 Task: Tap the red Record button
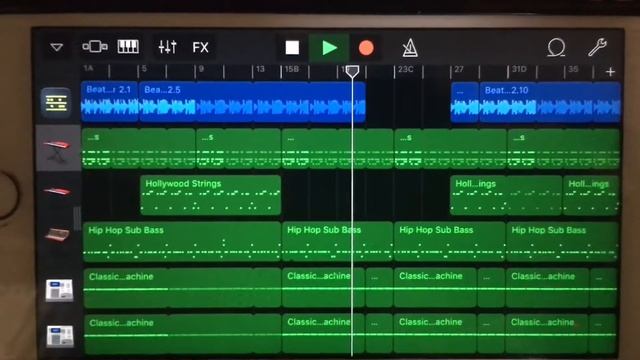coord(366,48)
